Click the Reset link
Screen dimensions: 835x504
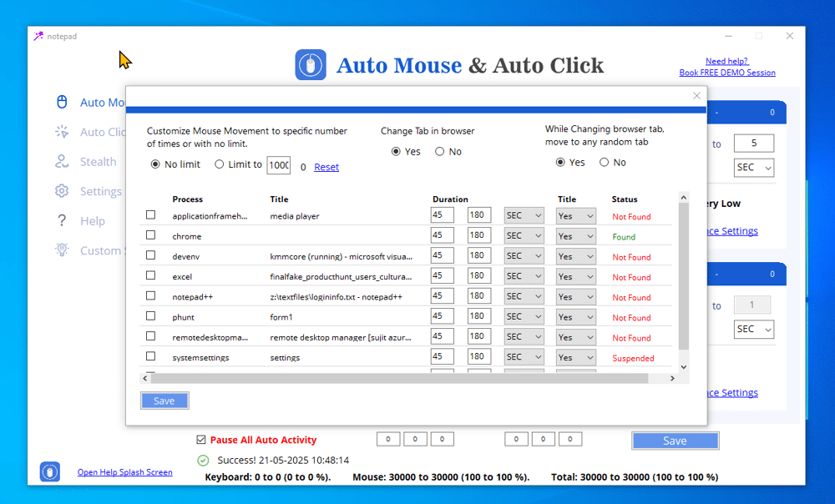pos(326,167)
